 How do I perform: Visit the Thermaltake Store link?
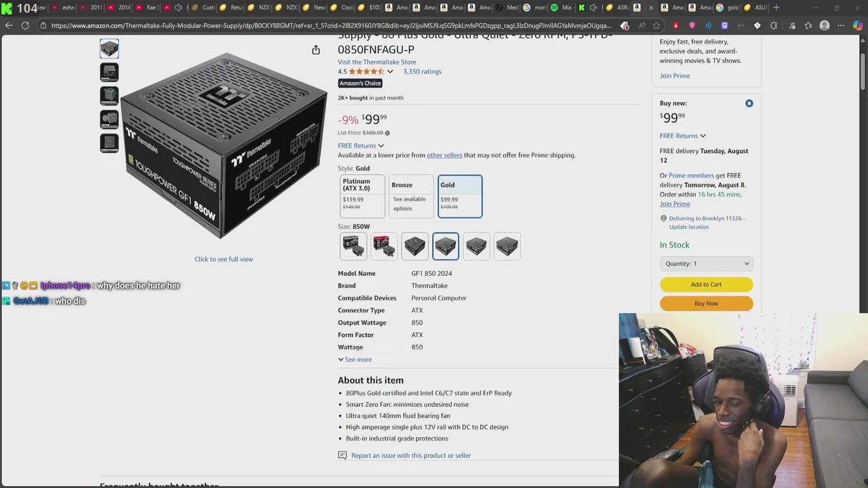(377, 62)
